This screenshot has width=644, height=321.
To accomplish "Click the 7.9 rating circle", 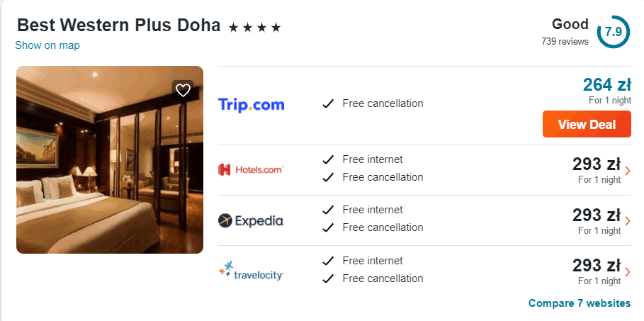I will click(x=613, y=32).
